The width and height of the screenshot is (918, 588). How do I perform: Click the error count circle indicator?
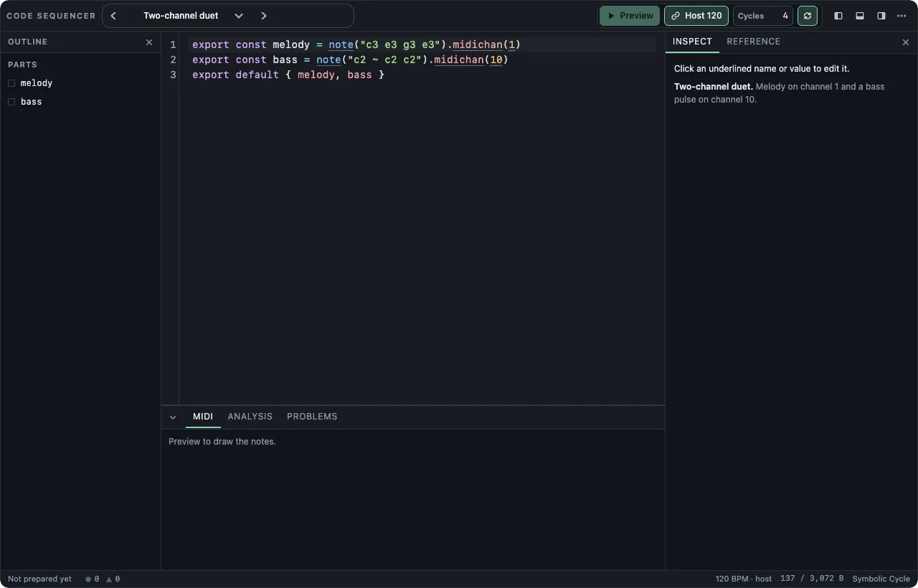[93, 579]
